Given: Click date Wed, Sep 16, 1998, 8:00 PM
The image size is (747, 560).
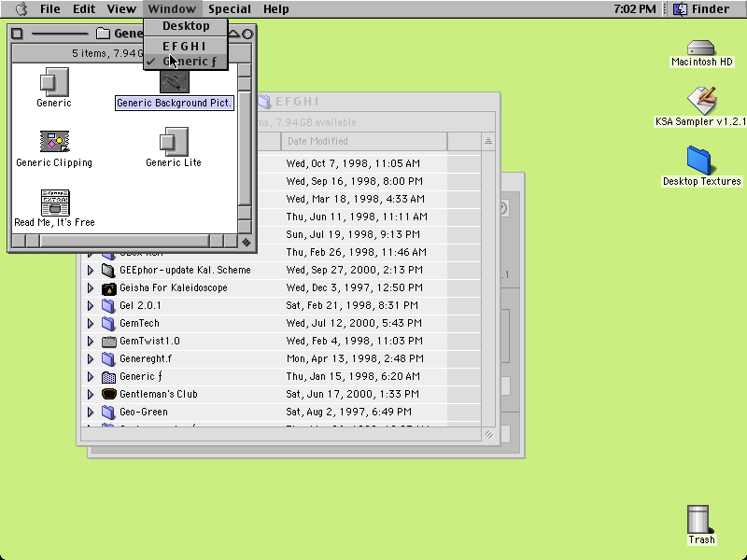Looking at the screenshot, I should tap(355, 181).
